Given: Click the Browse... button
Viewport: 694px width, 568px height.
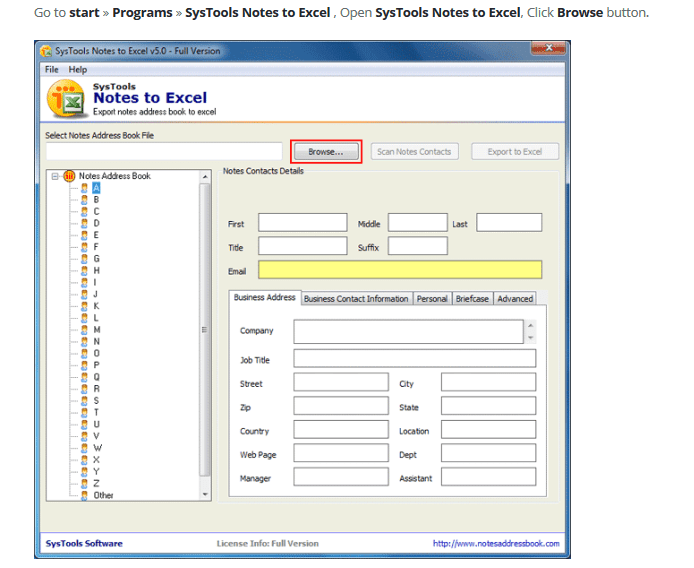Looking at the screenshot, I should 326,152.
